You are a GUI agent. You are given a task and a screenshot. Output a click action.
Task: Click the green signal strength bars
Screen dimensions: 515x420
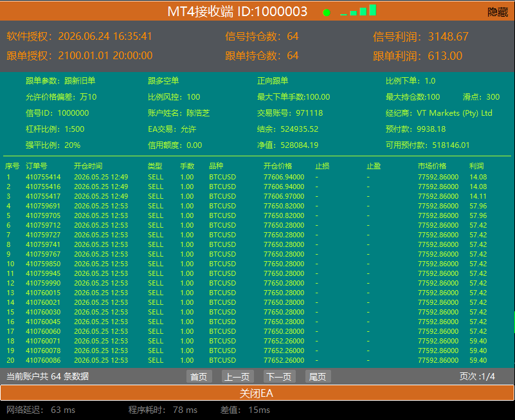point(358,10)
